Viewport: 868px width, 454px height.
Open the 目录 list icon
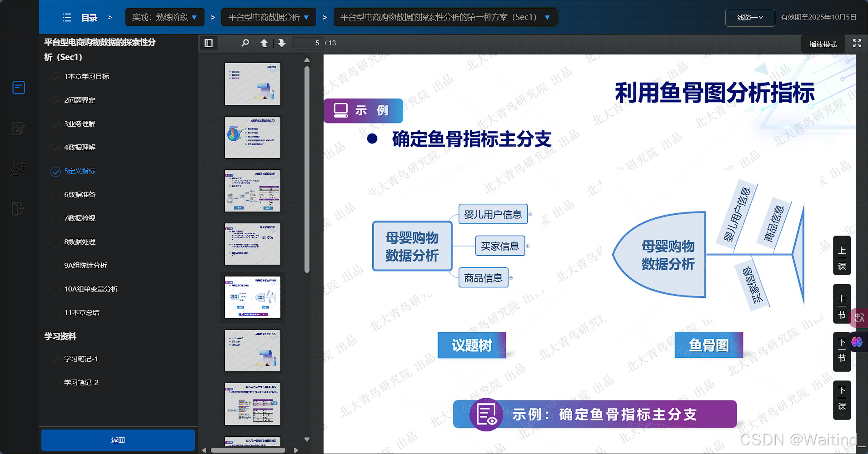[x=67, y=18]
